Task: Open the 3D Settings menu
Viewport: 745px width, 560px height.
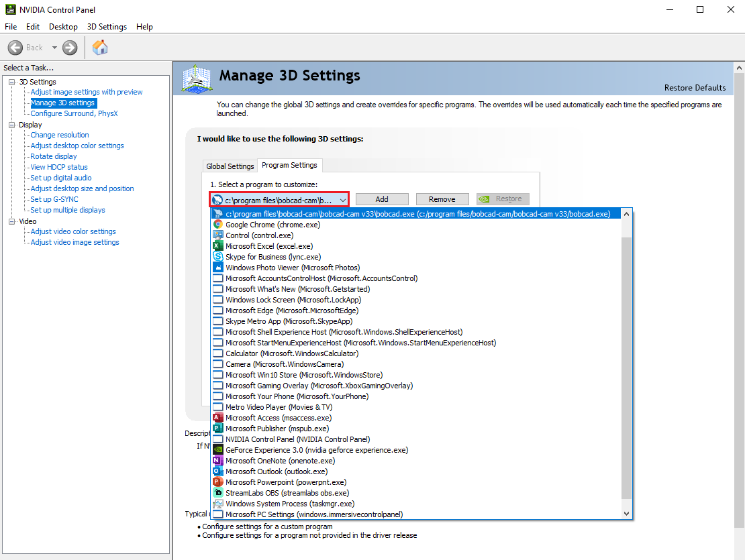Action: [x=107, y=27]
